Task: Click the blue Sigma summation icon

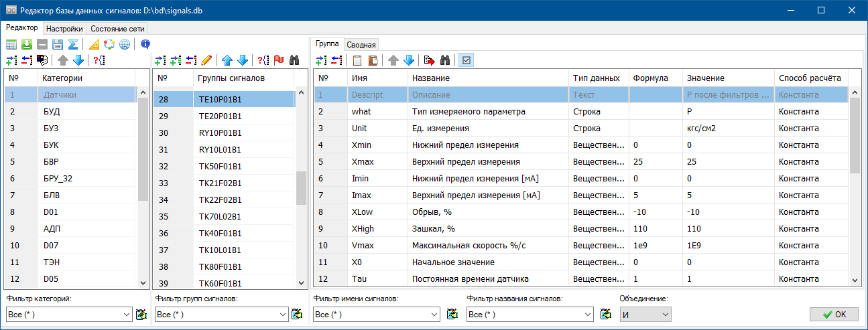Action: (72, 45)
